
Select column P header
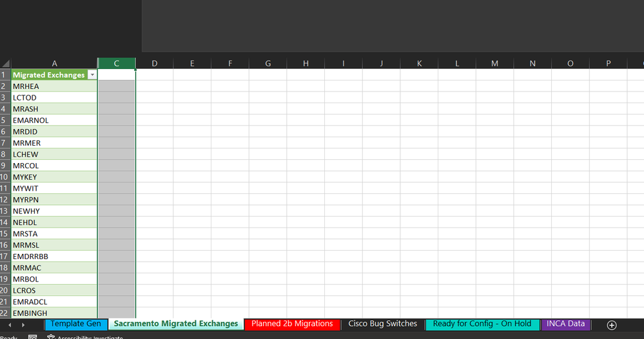coord(609,63)
